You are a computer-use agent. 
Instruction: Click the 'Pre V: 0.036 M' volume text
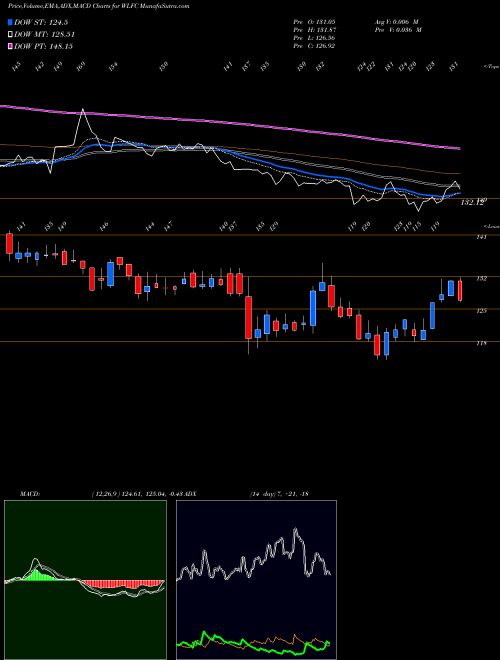[x=398, y=30]
